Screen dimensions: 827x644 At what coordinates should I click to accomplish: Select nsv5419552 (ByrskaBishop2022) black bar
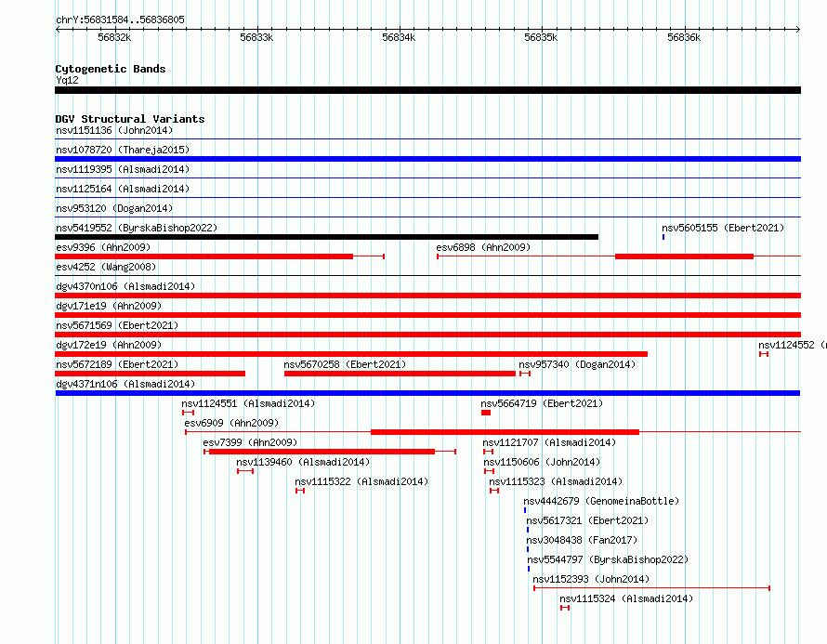[326, 237]
